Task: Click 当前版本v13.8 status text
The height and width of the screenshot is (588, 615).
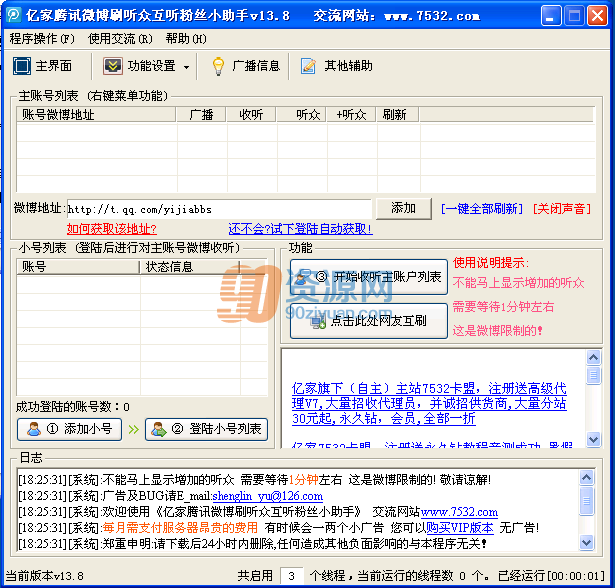Action: coord(44,576)
